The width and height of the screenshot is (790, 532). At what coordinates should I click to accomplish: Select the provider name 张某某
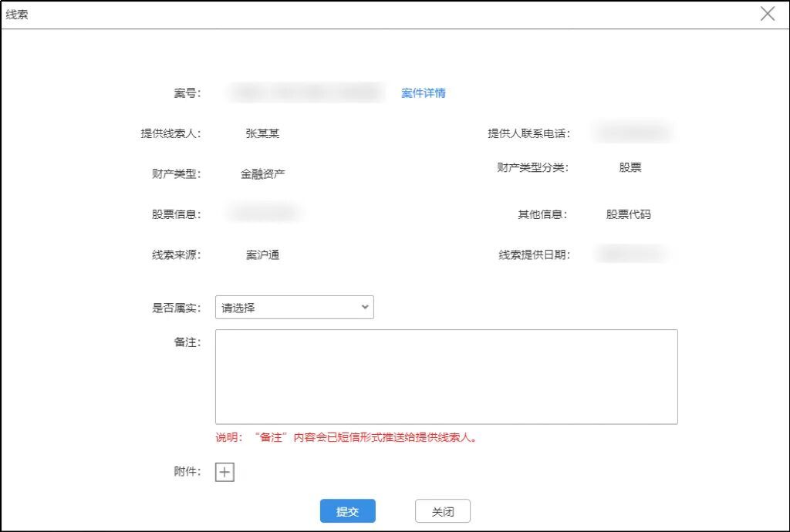[262, 133]
